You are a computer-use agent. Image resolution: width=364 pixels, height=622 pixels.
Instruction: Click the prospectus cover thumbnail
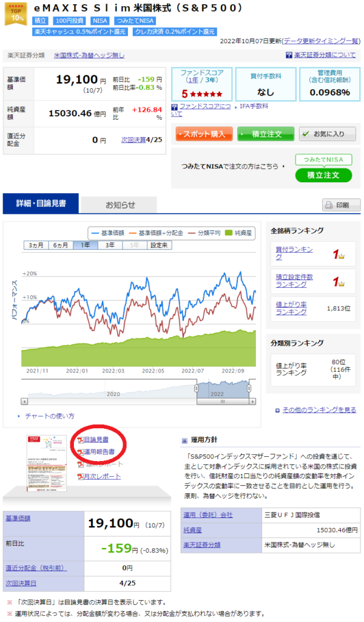(x=47, y=463)
